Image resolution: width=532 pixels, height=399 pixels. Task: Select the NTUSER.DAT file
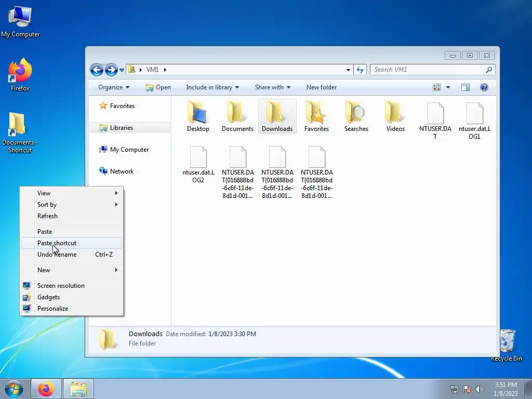[x=435, y=121]
